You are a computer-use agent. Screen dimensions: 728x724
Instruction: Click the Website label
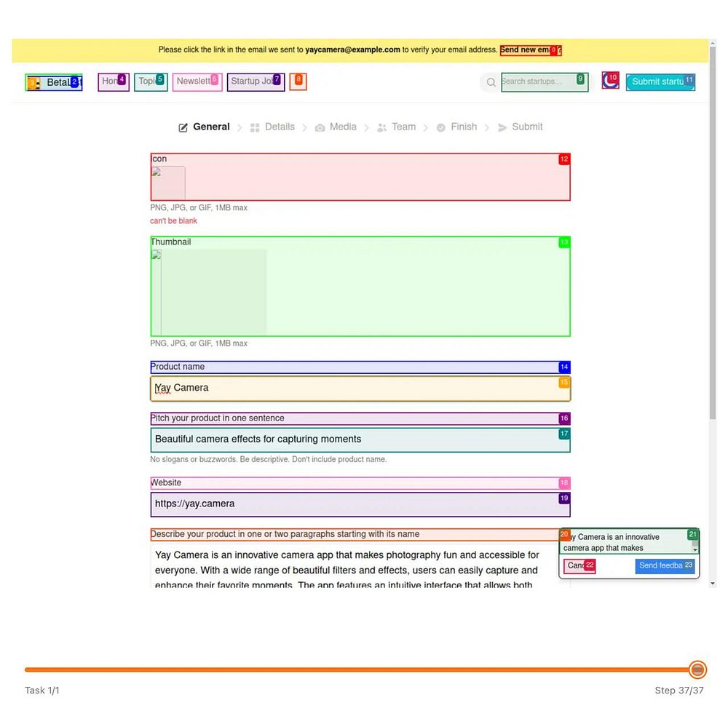coord(360,483)
